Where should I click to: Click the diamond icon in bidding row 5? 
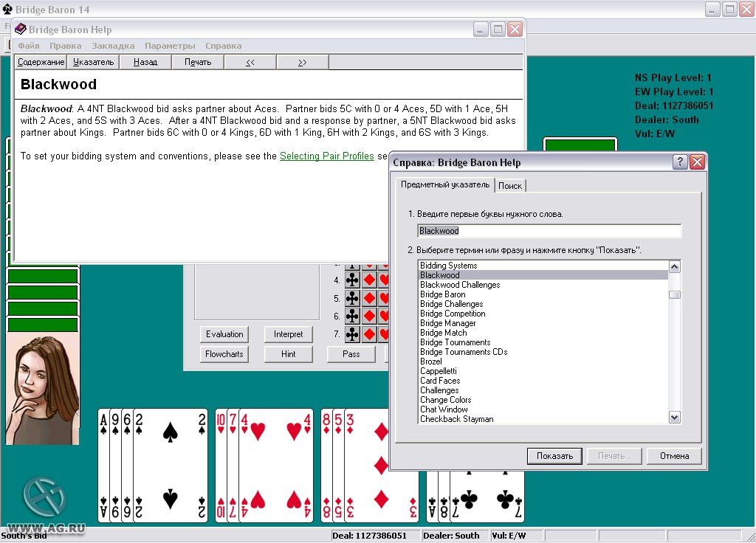coord(369,298)
